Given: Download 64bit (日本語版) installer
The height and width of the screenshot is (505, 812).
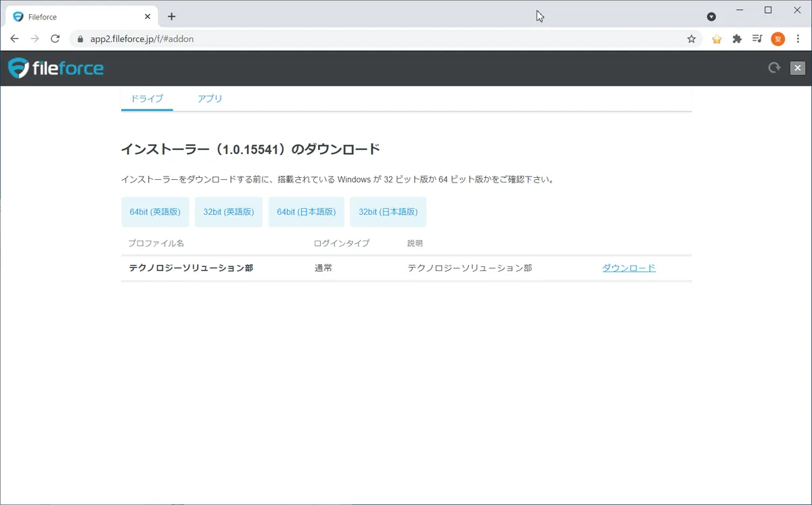Looking at the screenshot, I should (x=306, y=212).
